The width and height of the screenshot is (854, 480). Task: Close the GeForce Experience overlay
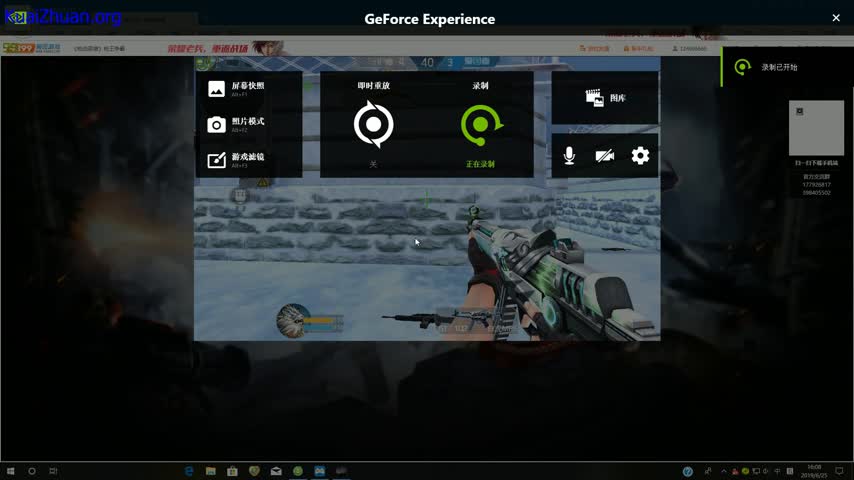click(836, 18)
